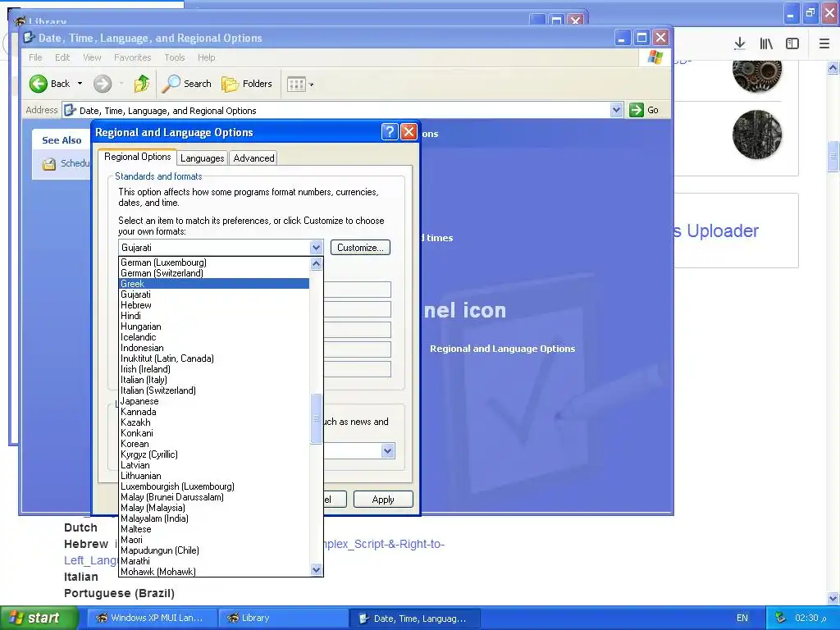Switch to Library taskbar button

(283, 618)
